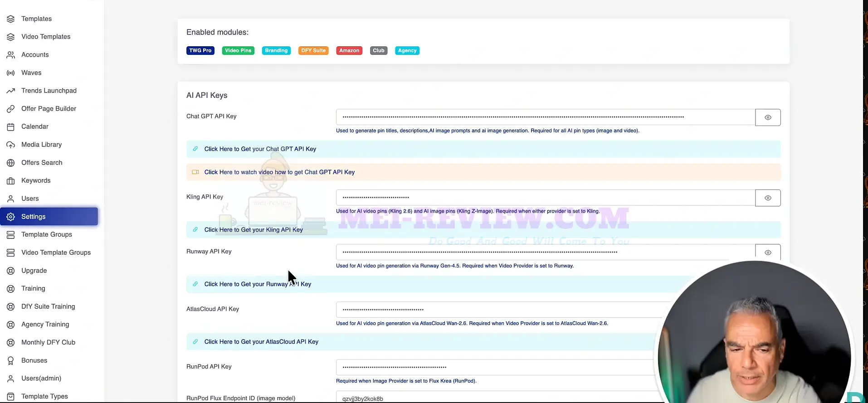Click the Agency module badge
The height and width of the screenshot is (403, 868).
tap(407, 51)
